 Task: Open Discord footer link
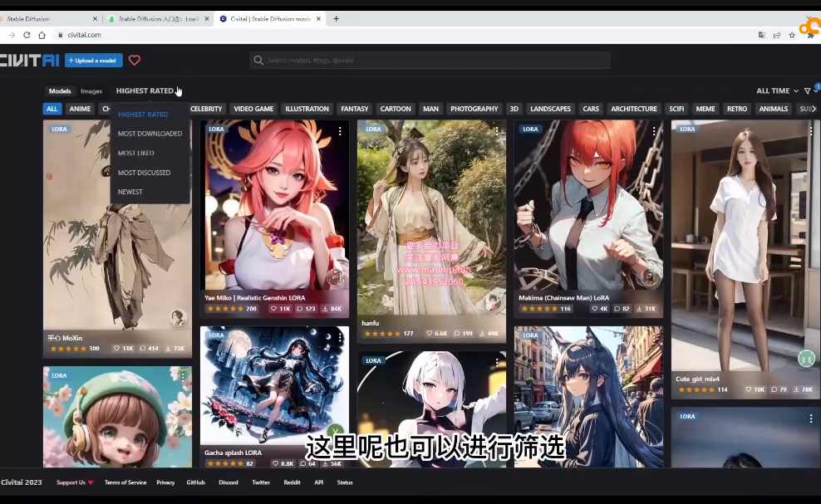229,482
